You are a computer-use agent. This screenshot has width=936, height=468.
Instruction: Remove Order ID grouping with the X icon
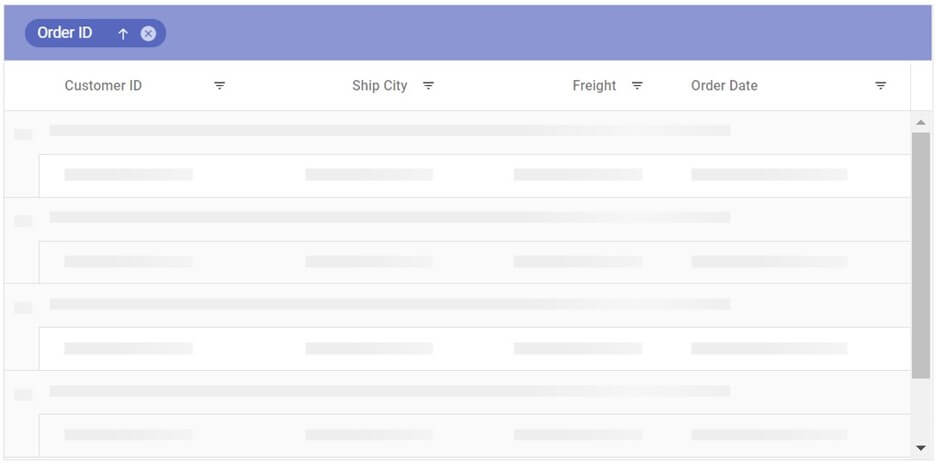click(x=148, y=34)
